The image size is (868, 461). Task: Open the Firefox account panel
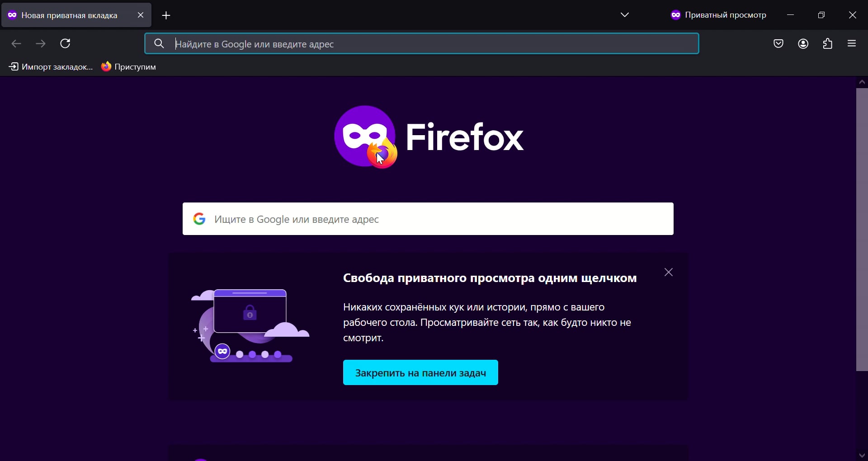click(803, 43)
